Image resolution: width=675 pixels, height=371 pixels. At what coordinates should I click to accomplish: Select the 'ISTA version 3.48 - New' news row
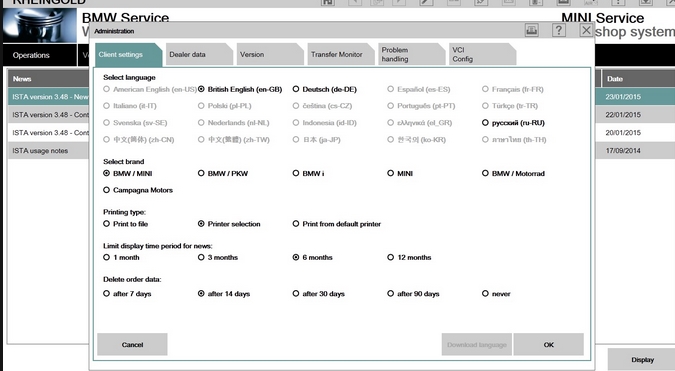coord(49,97)
